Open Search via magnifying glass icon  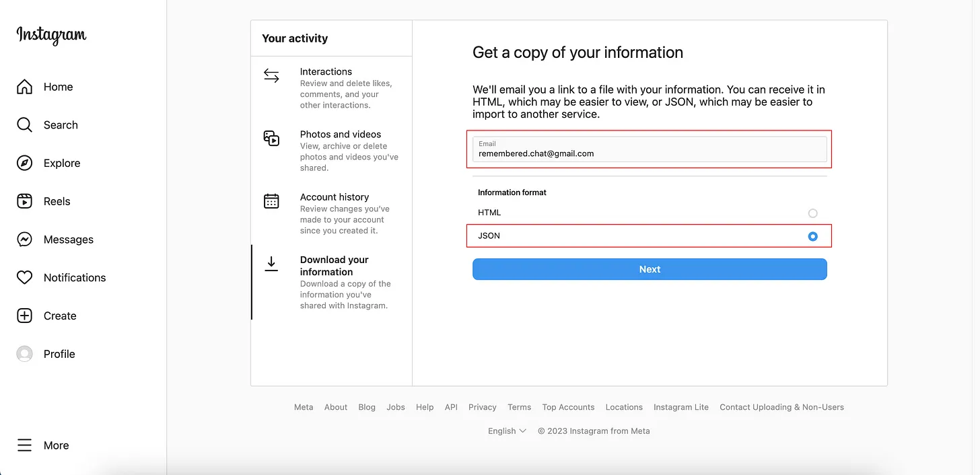pos(25,125)
